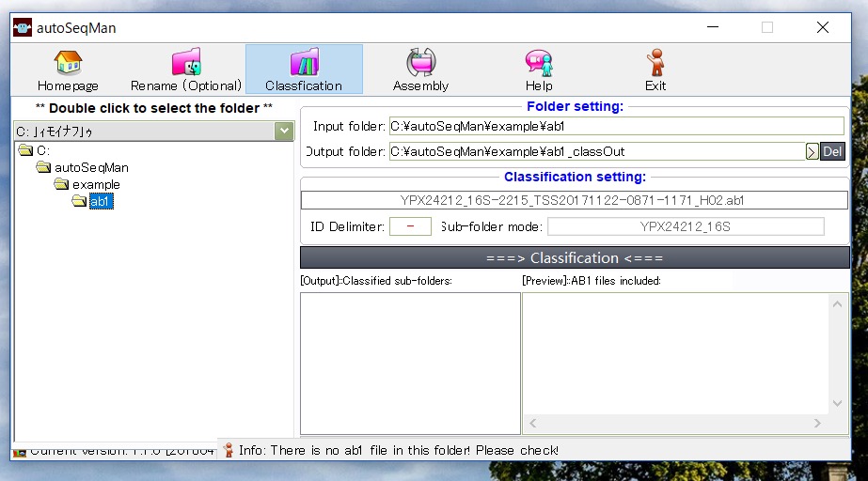Image resolution: width=868 pixels, height=481 pixels.
Task: Click the ID Delimiter field
Action: pos(410,226)
